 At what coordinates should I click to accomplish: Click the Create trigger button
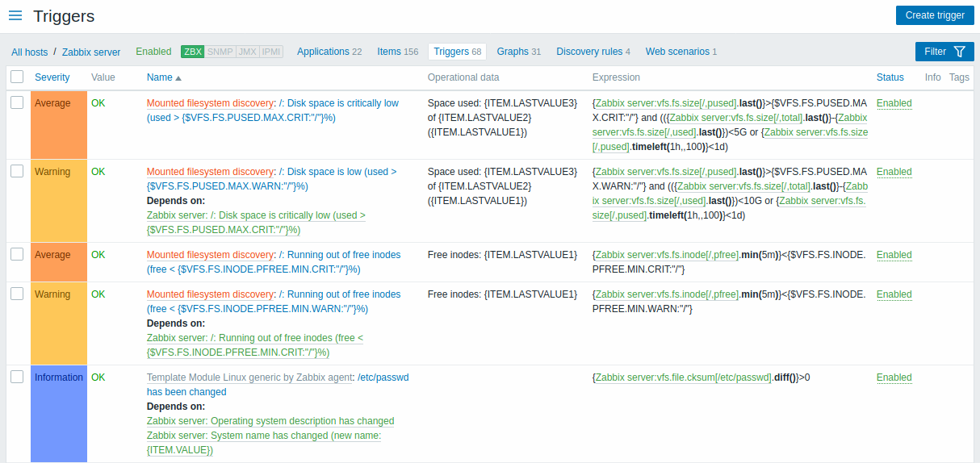pyautogui.click(x=935, y=15)
